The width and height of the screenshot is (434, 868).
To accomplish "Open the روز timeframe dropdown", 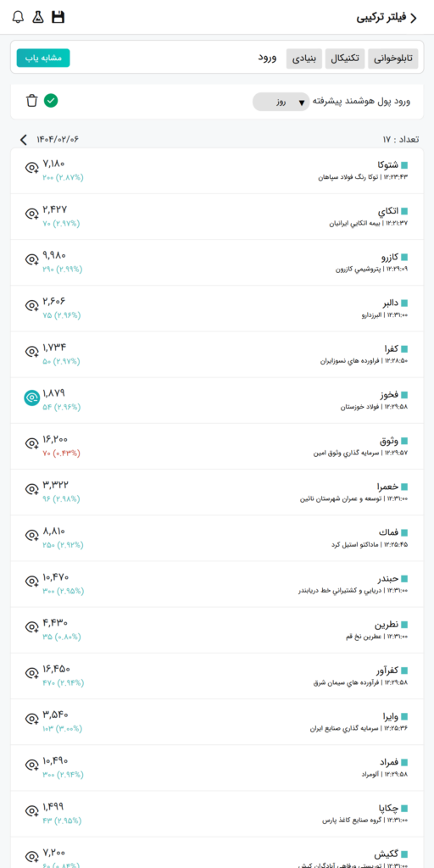I will (281, 102).
